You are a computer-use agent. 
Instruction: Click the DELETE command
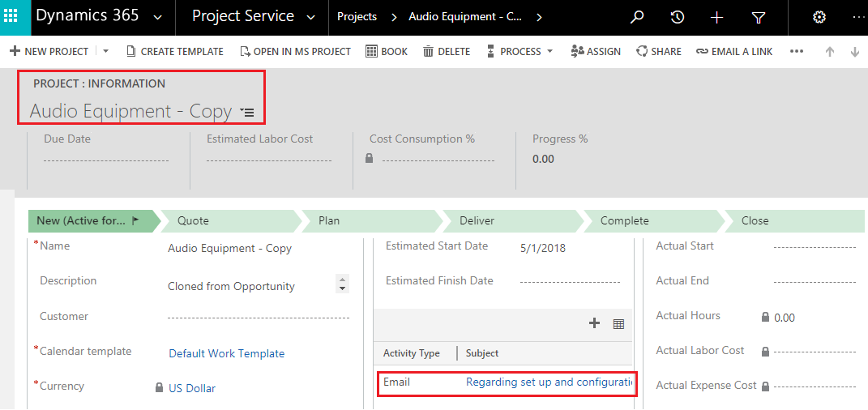[x=447, y=52]
